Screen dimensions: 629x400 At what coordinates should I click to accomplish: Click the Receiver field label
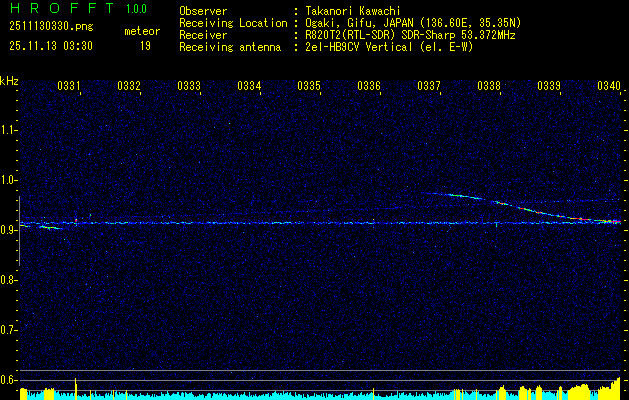pyautogui.click(x=203, y=35)
